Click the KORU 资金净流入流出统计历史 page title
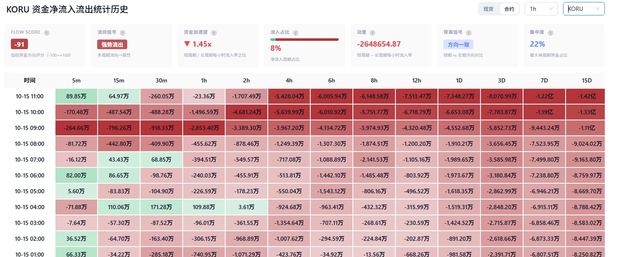Image resolution: width=644 pixels, height=257 pixels. (x=67, y=9)
